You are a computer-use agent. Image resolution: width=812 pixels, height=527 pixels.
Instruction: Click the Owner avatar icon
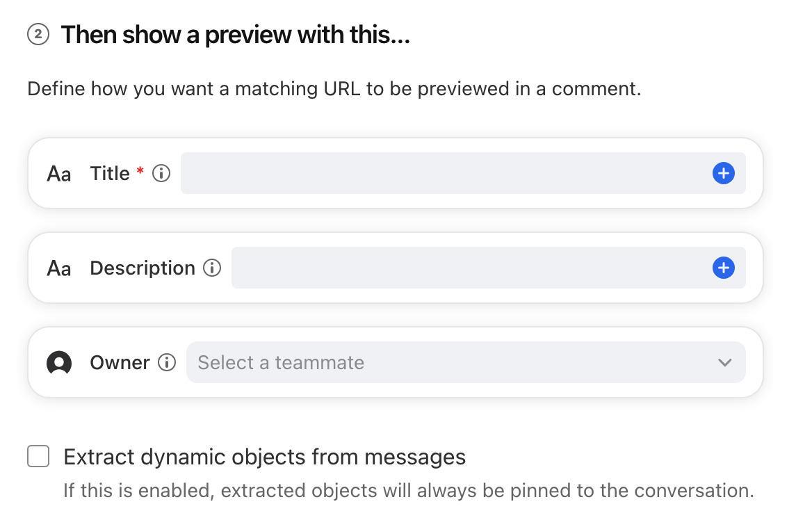point(59,362)
